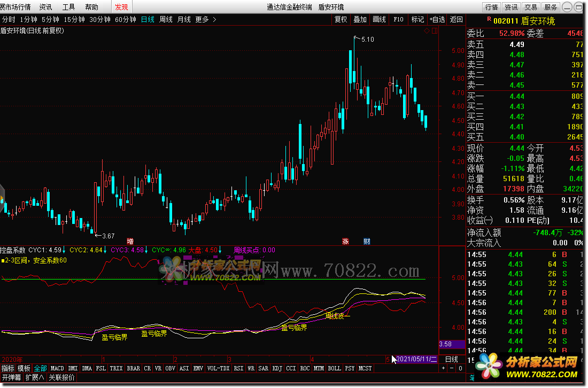Image resolution: width=588 pixels, height=388 pixels.
Task: Click the F10 info button
Action: click(398, 19)
